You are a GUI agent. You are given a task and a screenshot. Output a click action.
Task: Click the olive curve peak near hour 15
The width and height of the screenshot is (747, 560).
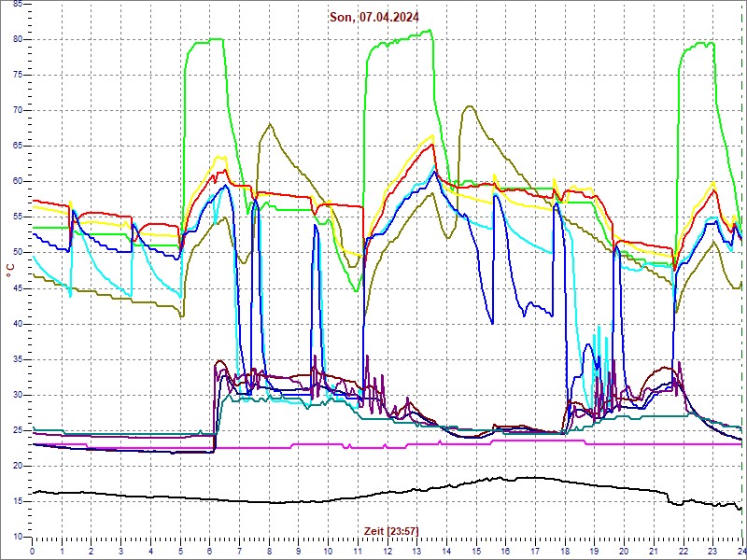[469, 106]
